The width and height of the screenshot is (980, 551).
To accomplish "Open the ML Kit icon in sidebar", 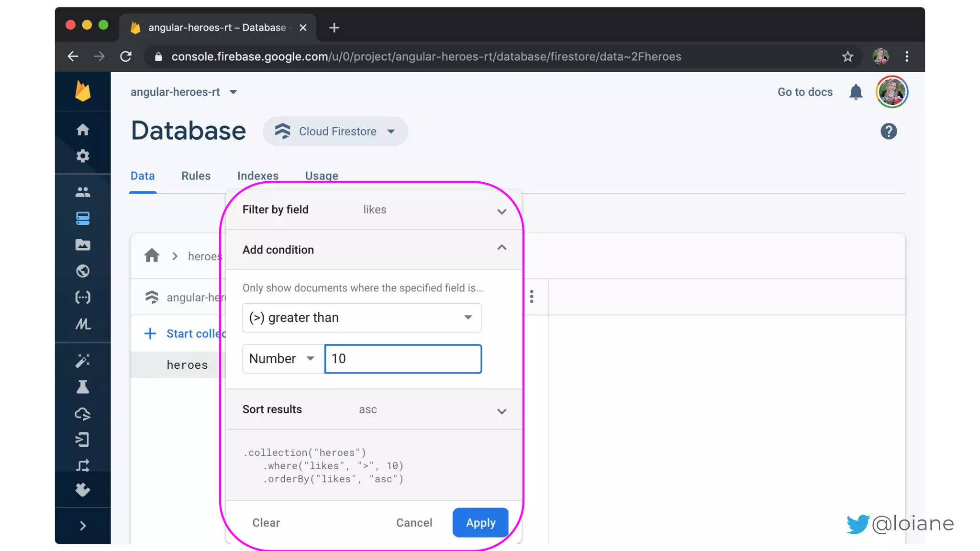I will tap(83, 324).
